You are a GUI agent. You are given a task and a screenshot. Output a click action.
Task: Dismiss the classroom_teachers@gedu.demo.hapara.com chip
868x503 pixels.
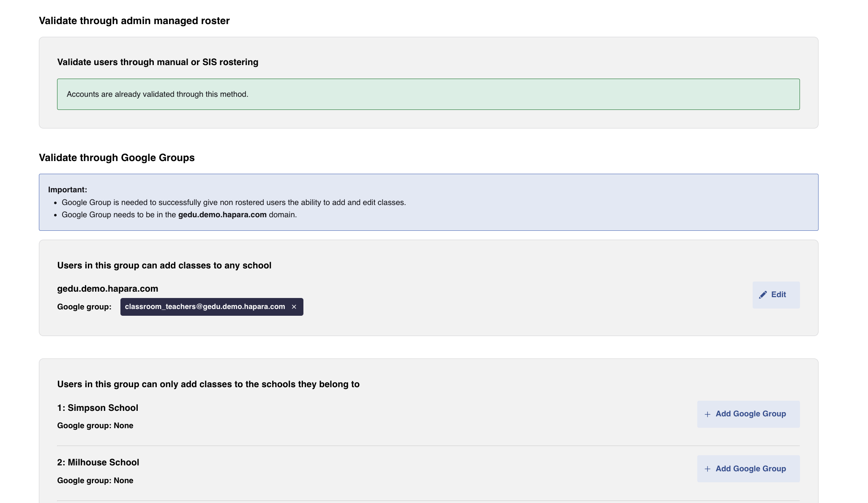point(295,306)
